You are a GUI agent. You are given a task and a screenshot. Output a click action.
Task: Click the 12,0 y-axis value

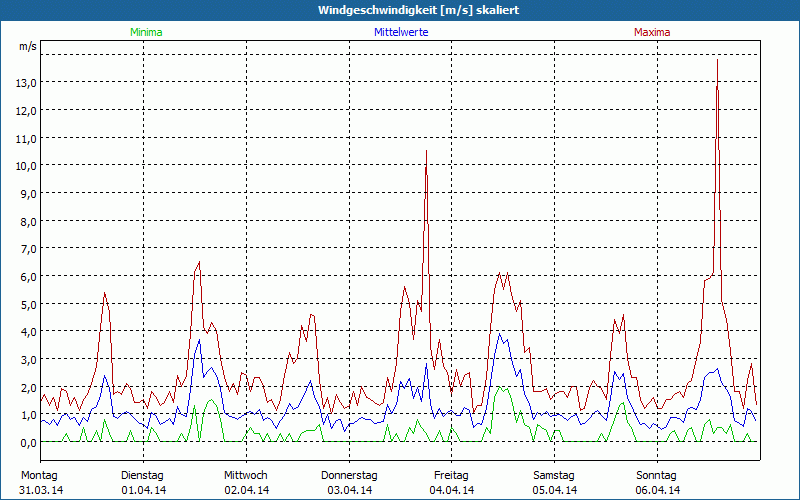click(x=26, y=111)
